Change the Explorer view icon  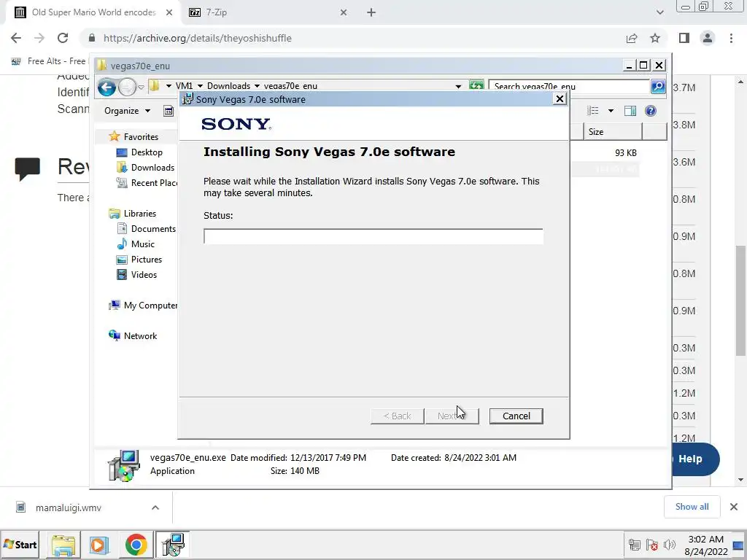(592, 111)
